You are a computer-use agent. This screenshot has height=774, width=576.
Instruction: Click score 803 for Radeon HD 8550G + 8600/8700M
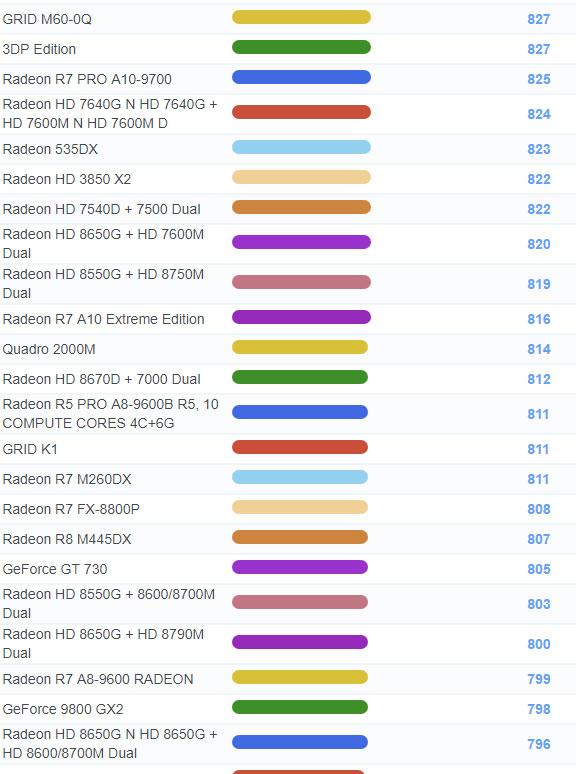tap(538, 604)
